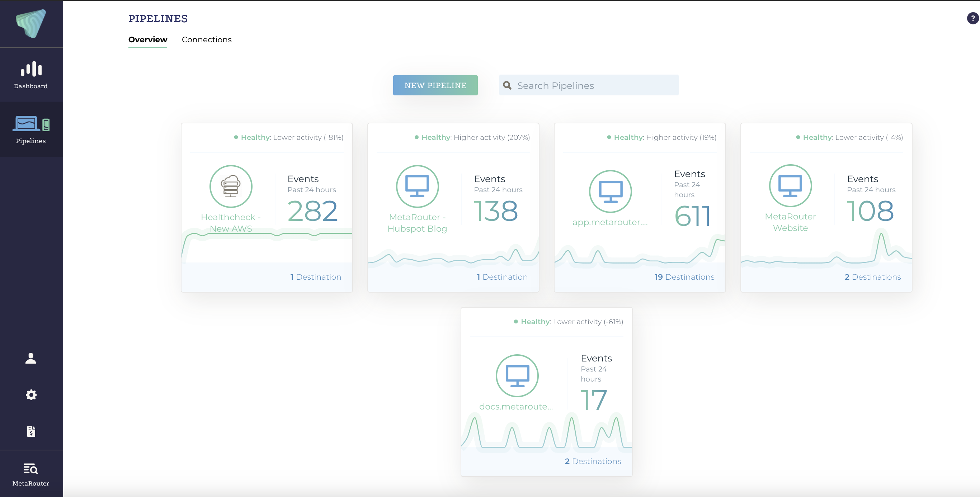The image size is (980, 497).
Task: Click 2 Destinations on docs.metaroute card
Action: point(593,461)
